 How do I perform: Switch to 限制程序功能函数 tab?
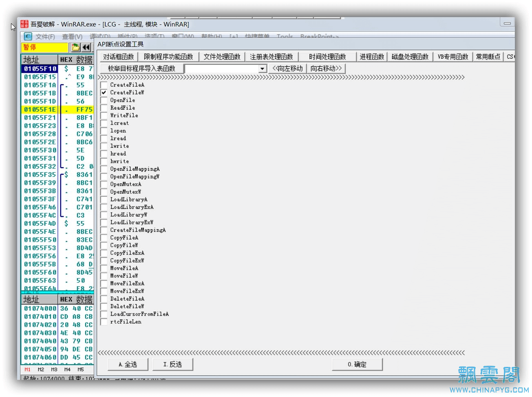(x=168, y=57)
